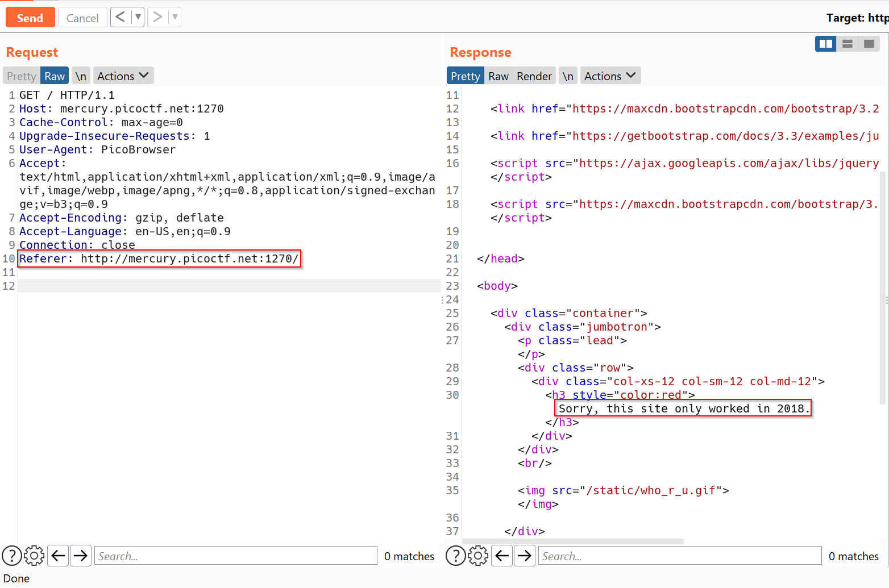Open the Response Render tab
The width and height of the screenshot is (889, 588).
pyautogui.click(x=534, y=76)
